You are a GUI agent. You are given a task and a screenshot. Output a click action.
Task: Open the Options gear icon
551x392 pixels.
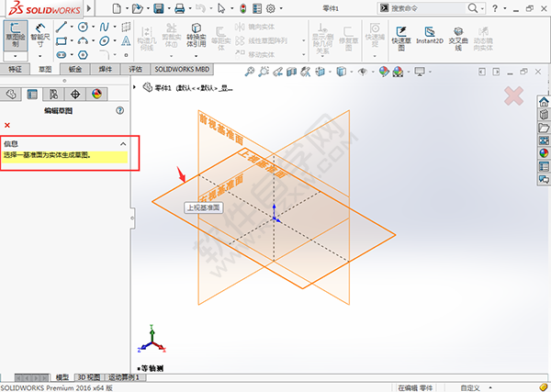pyautogui.click(x=271, y=8)
